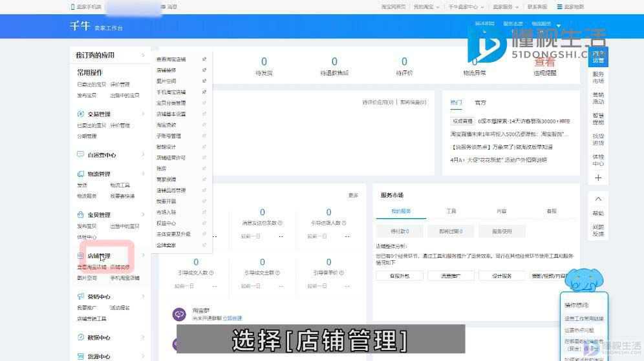Open 店铺管理 in the left sidebar
644x361 pixels.
[98, 256]
